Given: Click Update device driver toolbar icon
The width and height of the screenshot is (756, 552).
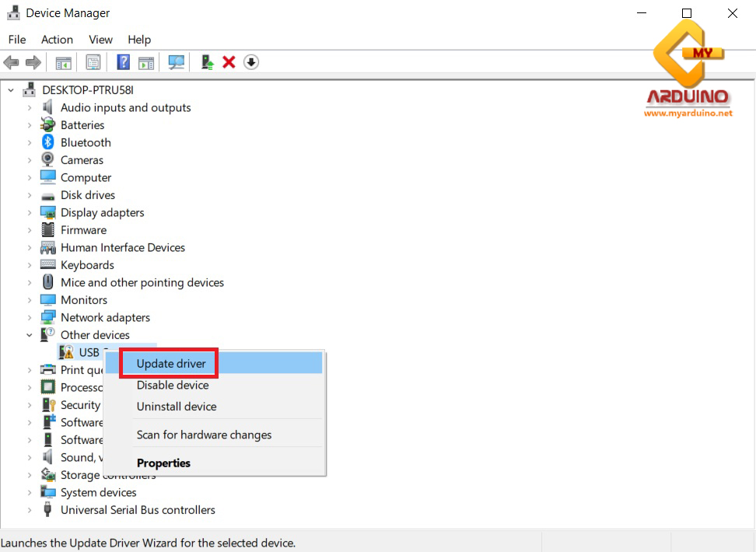Looking at the screenshot, I should pyautogui.click(x=207, y=62).
